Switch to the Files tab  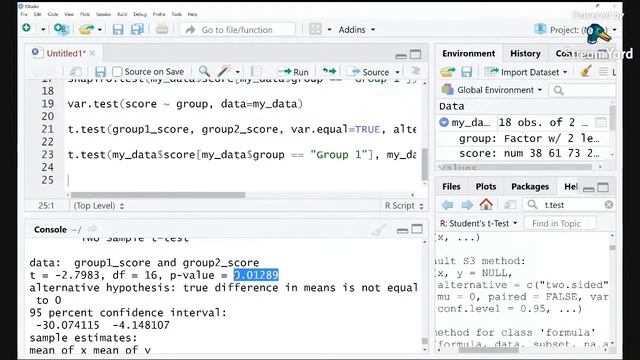[451, 187]
